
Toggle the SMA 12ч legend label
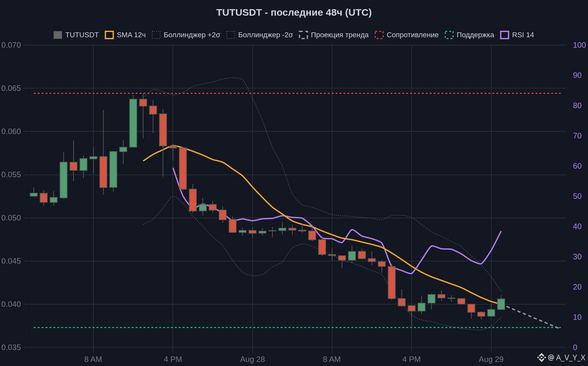coord(131,35)
